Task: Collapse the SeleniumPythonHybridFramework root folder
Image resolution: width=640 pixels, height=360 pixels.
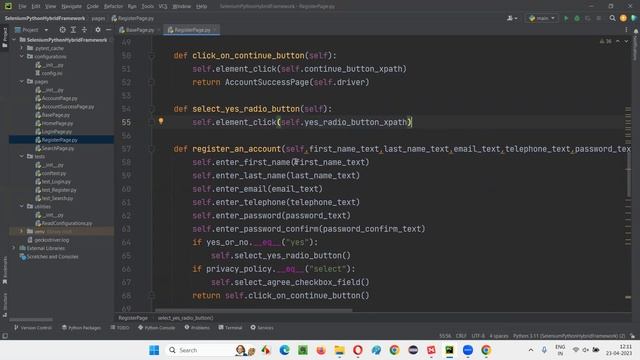Action: click(x=14, y=40)
